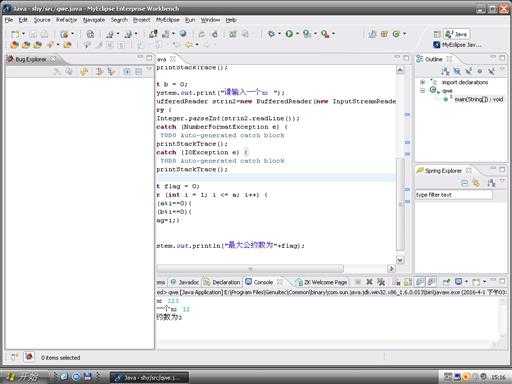The height and width of the screenshot is (384, 512).
Task: Open the Run menu
Action: (x=190, y=20)
